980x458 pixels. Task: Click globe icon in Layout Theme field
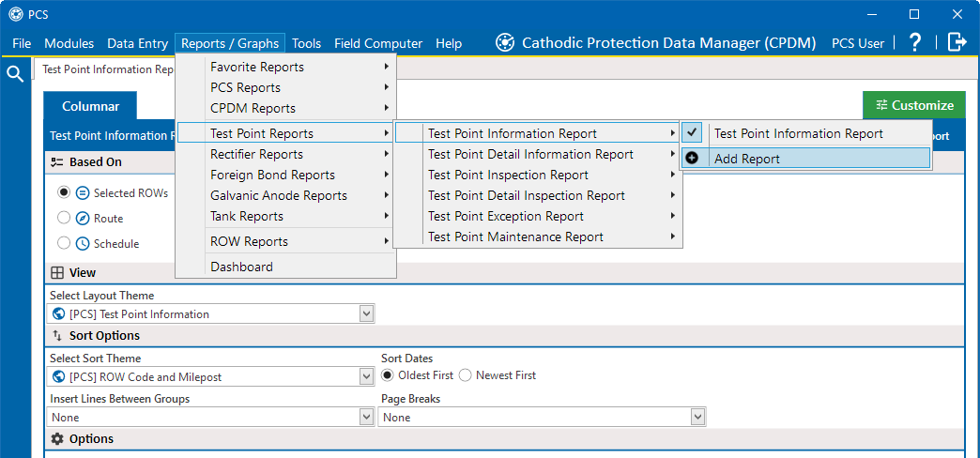59,313
